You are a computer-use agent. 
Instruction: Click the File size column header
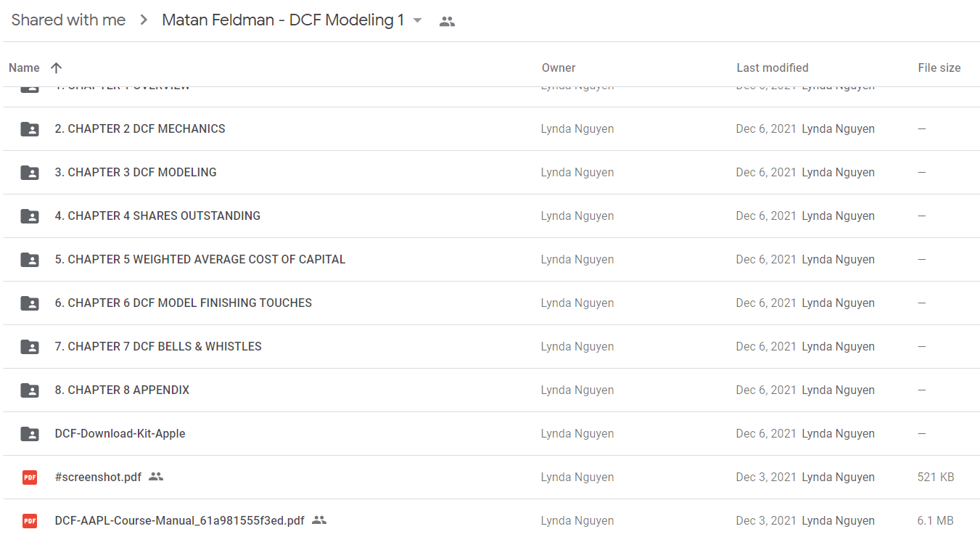[939, 67]
